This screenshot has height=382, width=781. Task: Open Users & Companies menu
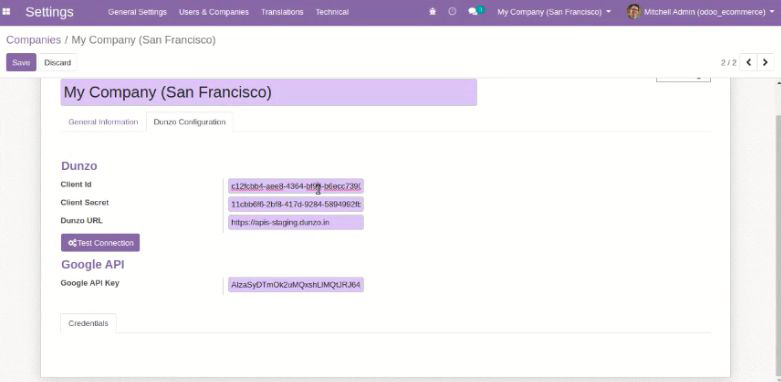tap(214, 12)
